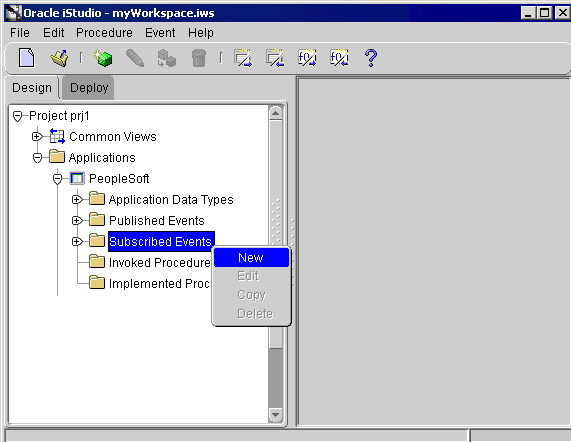Click the tree scrollbar down arrow
This screenshot has height=442, width=571.
[x=276, y=415]
